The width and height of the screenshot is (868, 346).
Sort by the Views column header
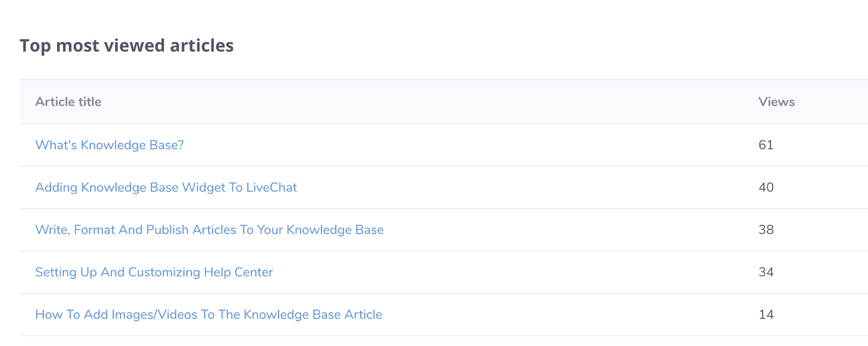pyautogui.click(x=776, y=102)
